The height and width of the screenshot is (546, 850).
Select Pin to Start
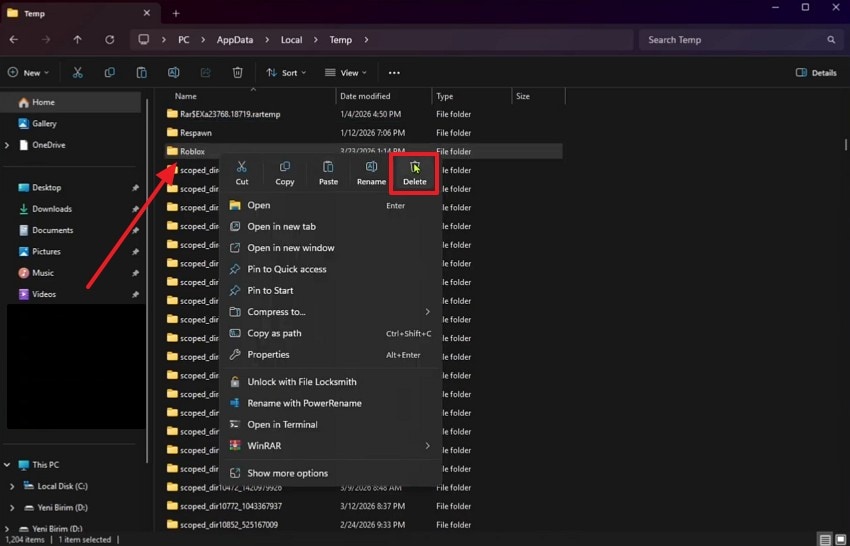(x=331, y=291)
